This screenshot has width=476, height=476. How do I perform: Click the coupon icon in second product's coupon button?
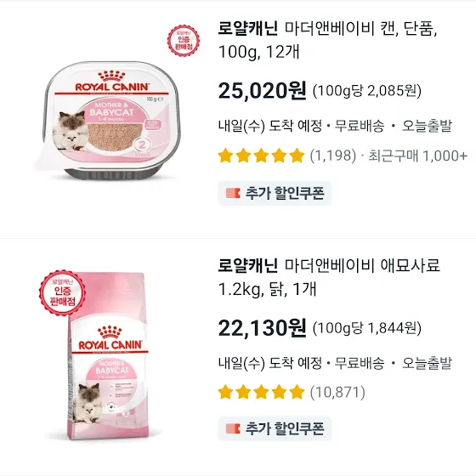pyautogui.click(x=233, y=428)
